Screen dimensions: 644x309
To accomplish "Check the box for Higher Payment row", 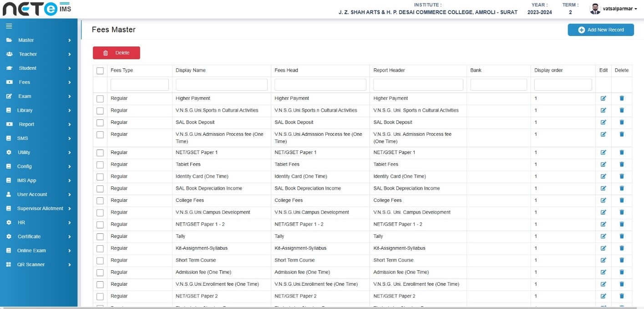I will click(x=100, y=98).
